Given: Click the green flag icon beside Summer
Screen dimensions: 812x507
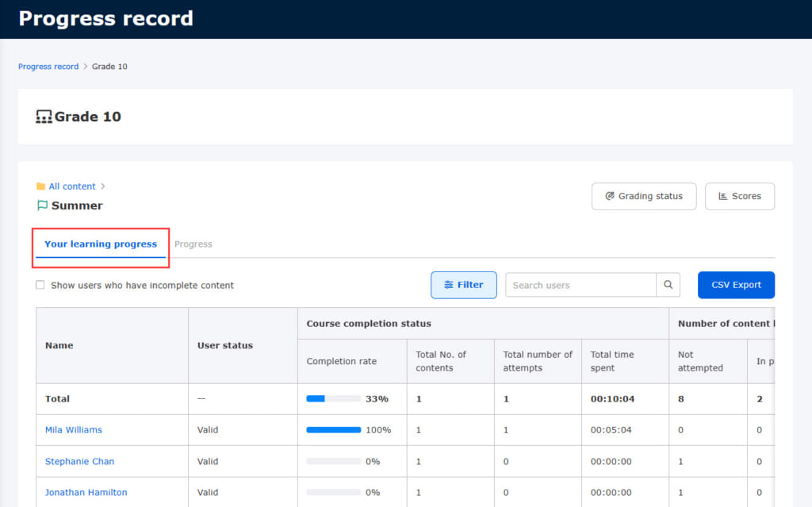Looking at the screenshot, I should point(42,205).
